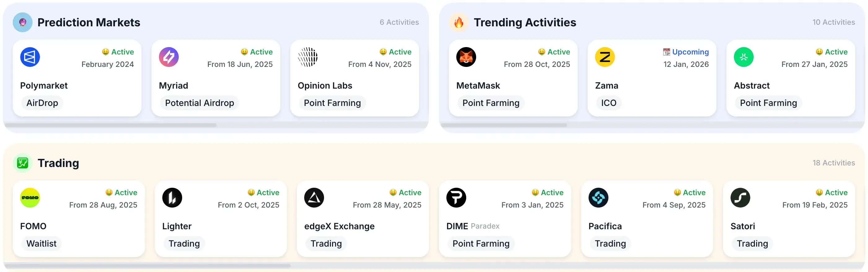Click the Satori logo icon
868x272 pixels.
pyautogui.click(x=740, y=198)
